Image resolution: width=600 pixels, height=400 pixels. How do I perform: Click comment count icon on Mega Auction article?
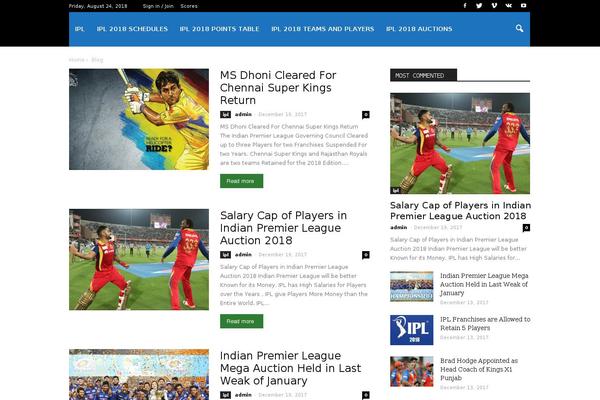tap(366, 395)
